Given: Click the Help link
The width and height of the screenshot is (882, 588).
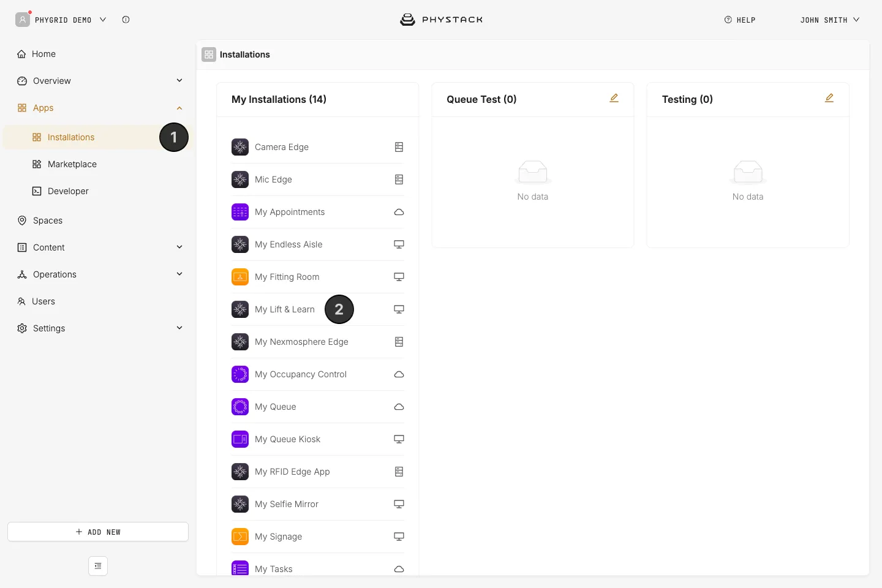Looking at the screenshot, I should [x=740, y=20].
